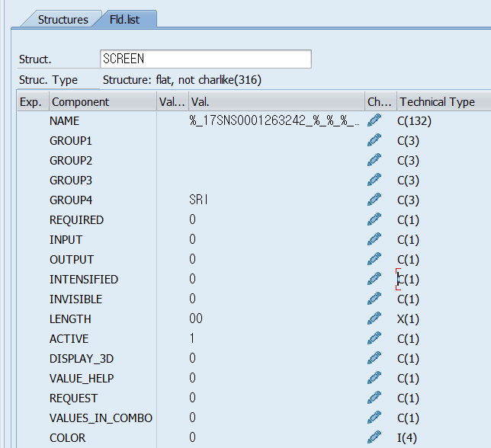491x448 pixels.
Task: Click the LENGTH value 00
Action: coord(196,318)
